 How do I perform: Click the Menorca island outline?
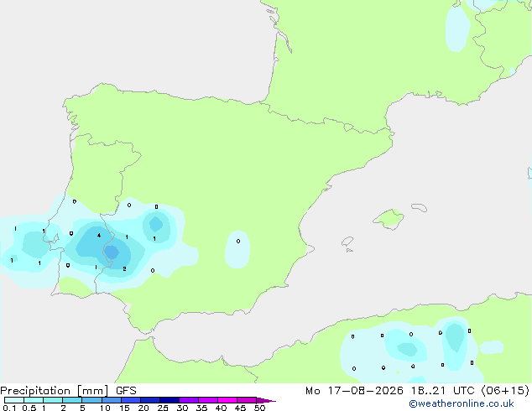[x=420, y=207]
